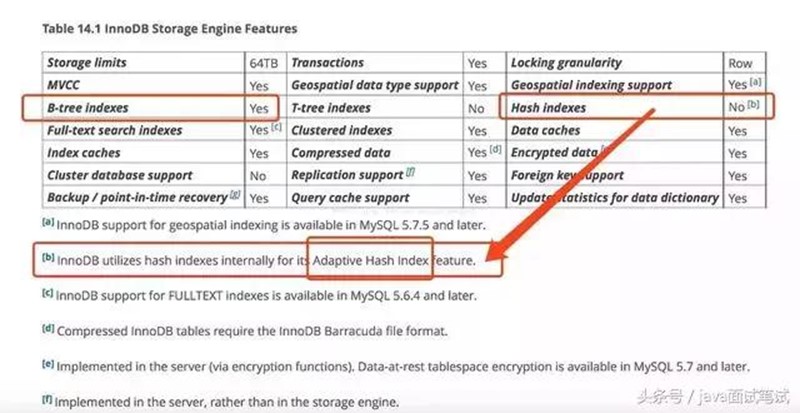Click the Row value for Locking granularity
This screenshot has width=800, height=413.
[741, 63]
